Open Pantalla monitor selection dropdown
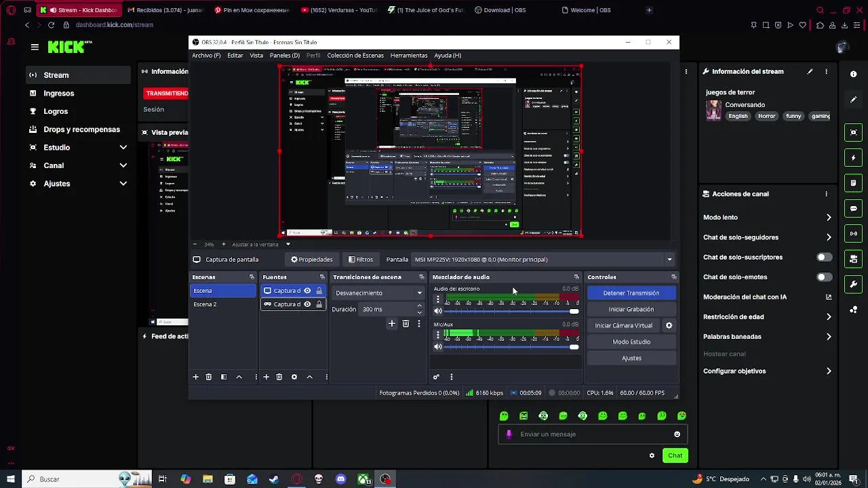The width and height of the screenshot is (868, 488). (543, 260)
